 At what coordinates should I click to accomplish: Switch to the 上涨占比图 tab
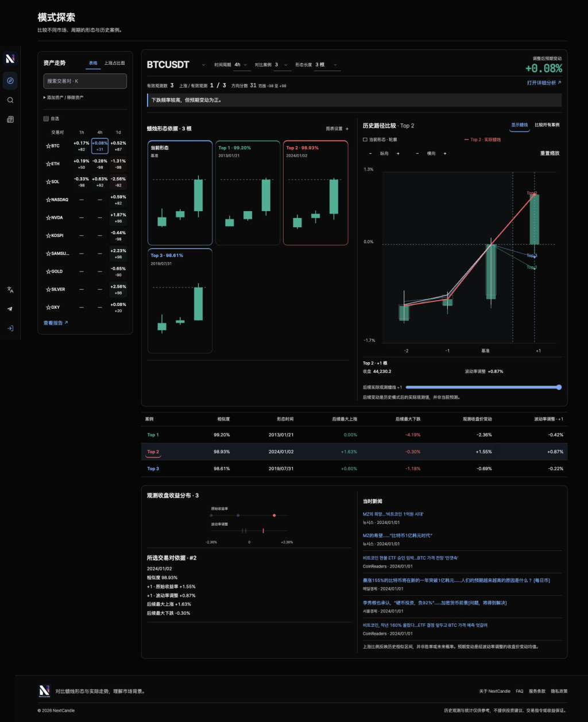click(x=114, y=63)
